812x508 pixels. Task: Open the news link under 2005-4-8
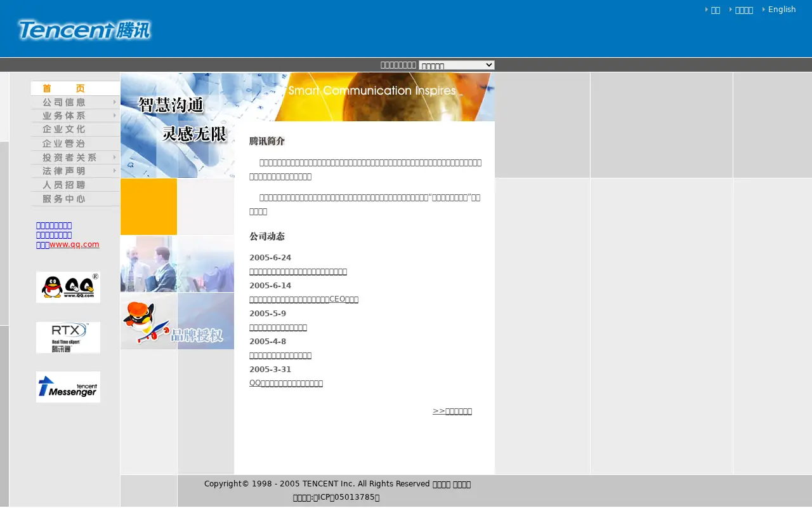coord(280,356)
